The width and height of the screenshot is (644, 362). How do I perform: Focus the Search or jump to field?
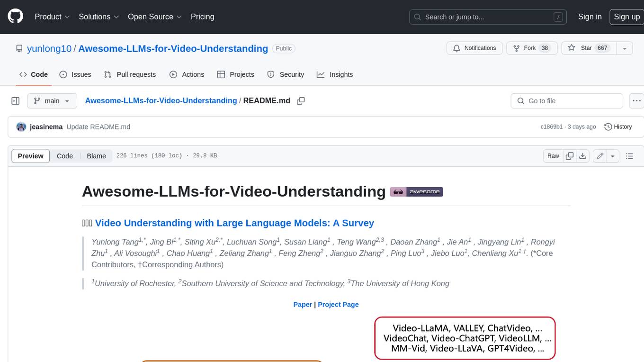[x=488, y=17]
